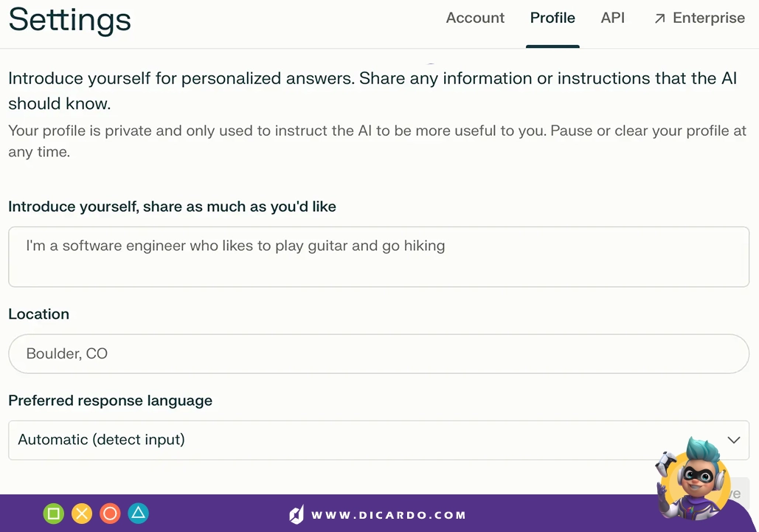This screenshot has width=759, height=532.
Task: Click the Preferred response language label
Action: 111,401
